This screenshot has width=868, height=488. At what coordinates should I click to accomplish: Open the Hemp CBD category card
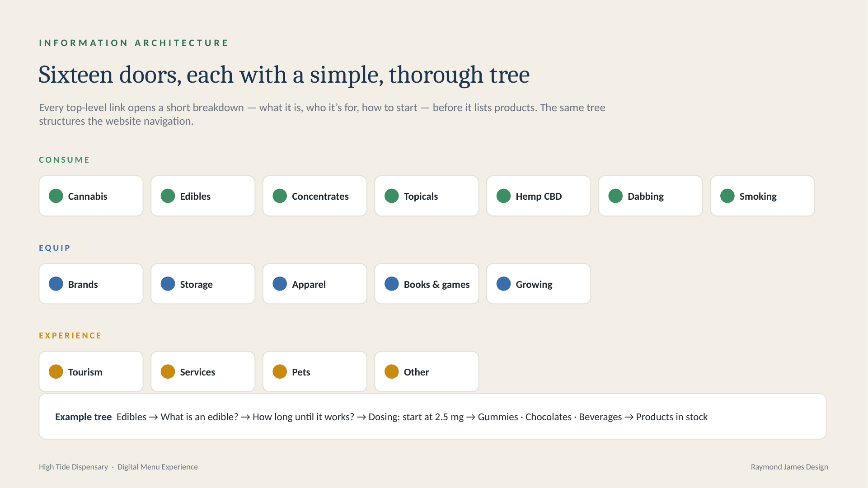[539, 196]
